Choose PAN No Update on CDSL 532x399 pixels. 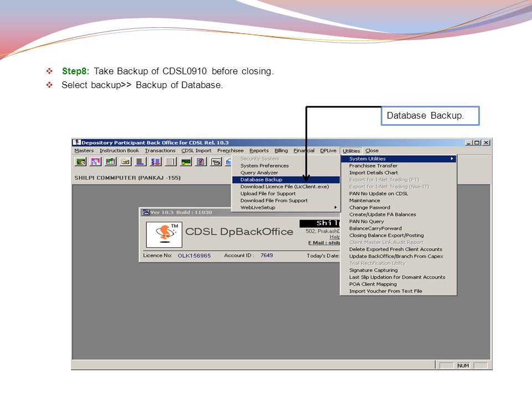[398, 194]
